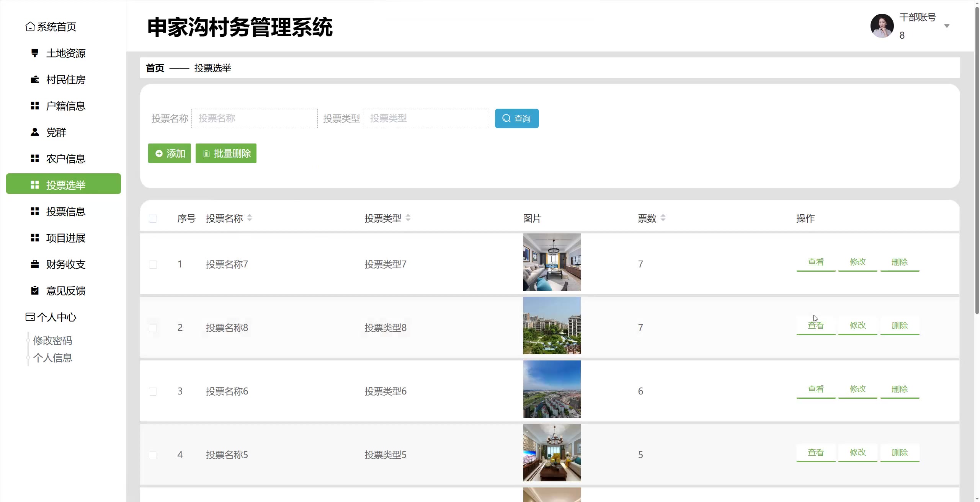Check the checkbox for row 投票名称6

(153, 391)
